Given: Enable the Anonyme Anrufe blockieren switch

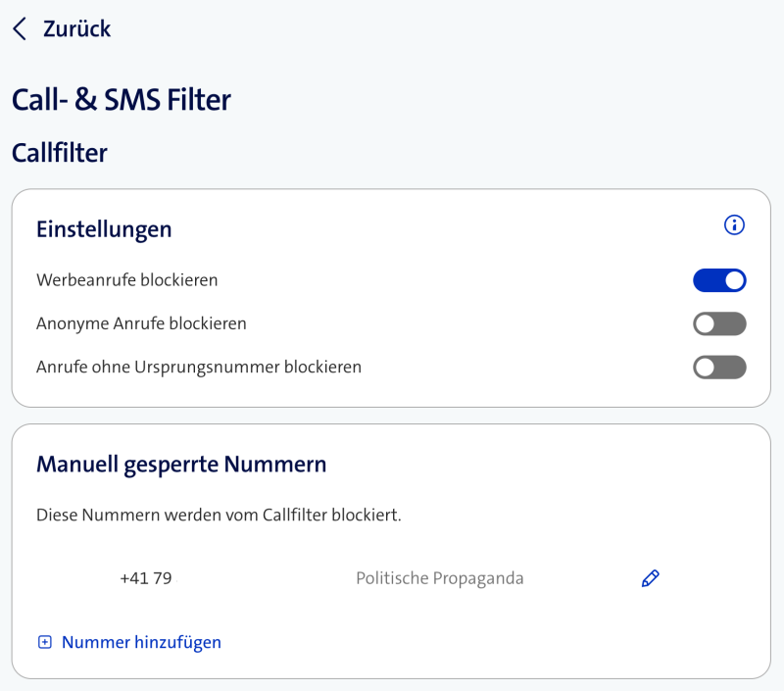Looking at the screenshot, I should [x=719, y=324].
